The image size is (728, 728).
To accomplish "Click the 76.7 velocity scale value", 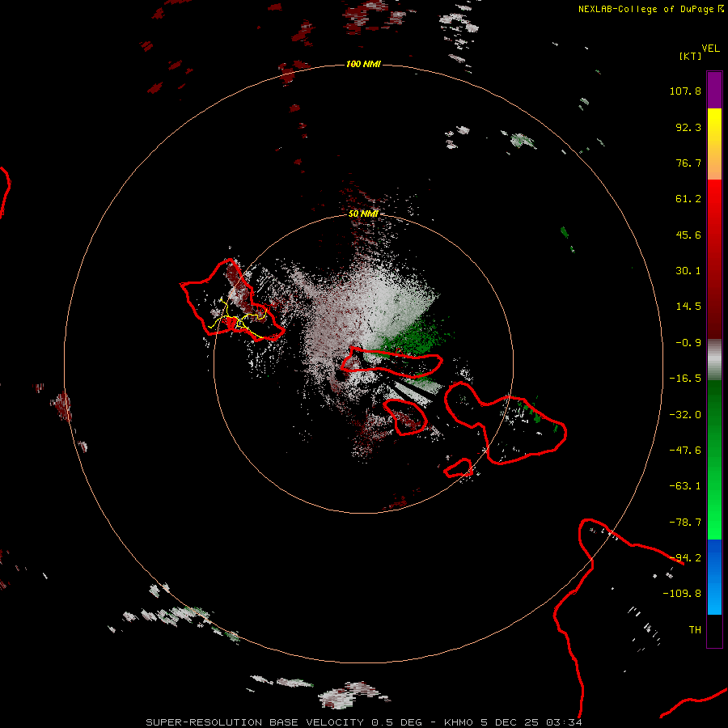I will click(x=688, y=163).
